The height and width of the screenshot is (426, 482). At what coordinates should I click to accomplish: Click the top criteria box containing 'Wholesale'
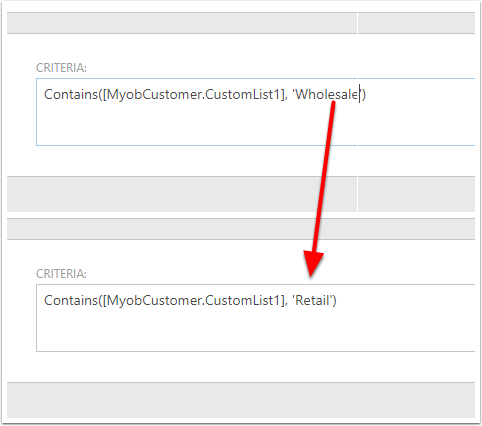tap(255, 112)
